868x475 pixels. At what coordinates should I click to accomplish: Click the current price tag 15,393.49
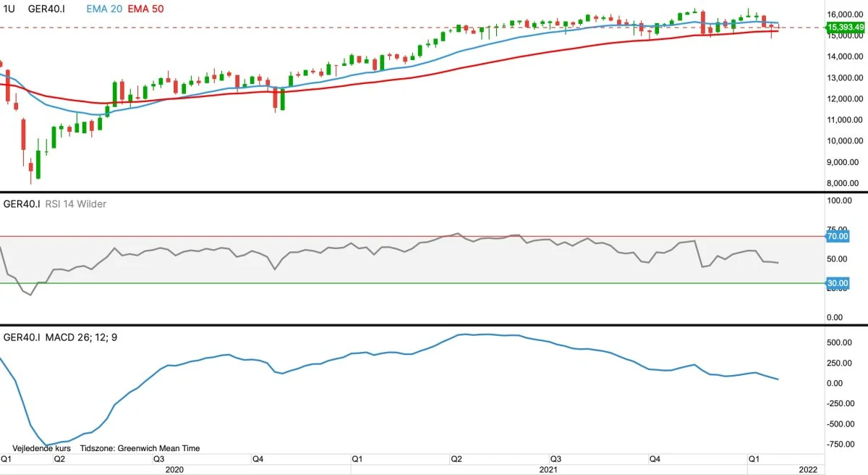click(846, 28)
